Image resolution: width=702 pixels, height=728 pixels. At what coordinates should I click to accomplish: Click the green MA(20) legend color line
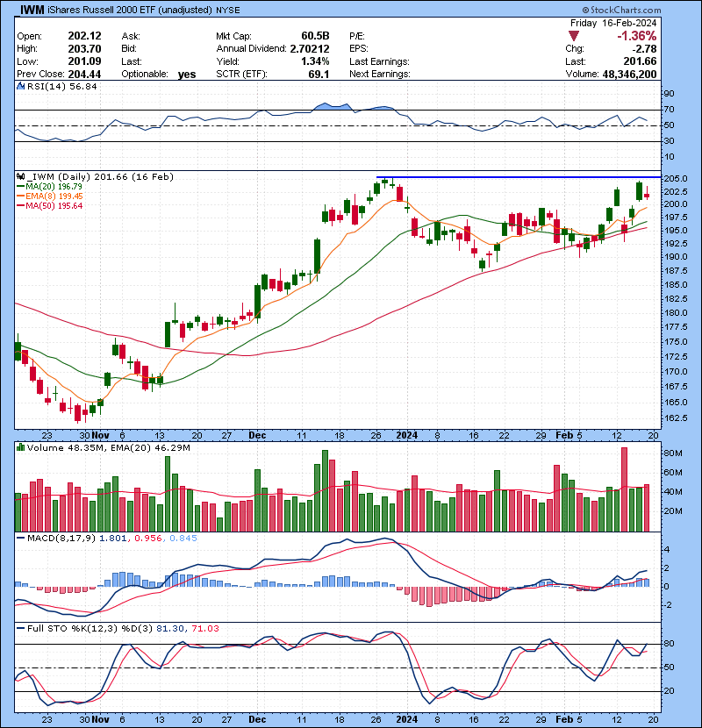pyautogui.click(x=19, y=187)
